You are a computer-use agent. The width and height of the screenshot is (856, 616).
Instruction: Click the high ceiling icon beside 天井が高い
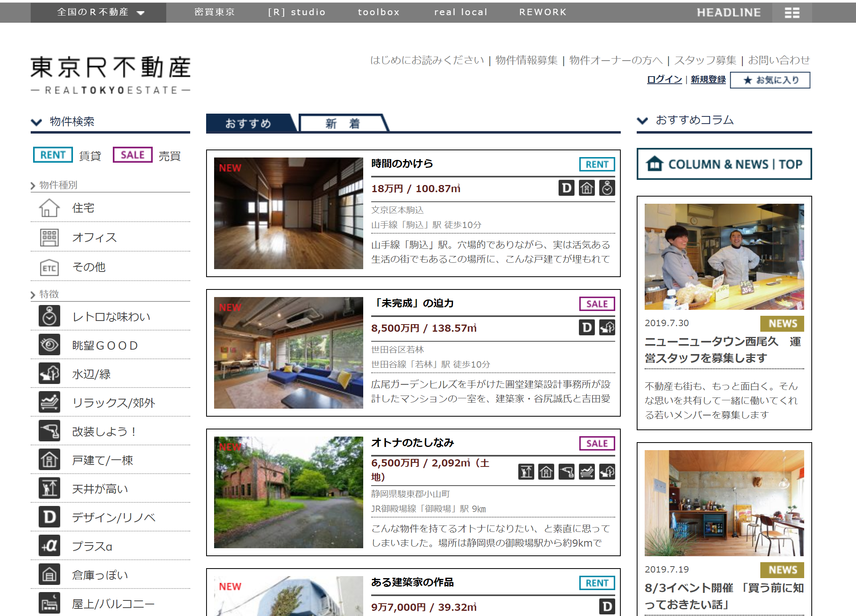point(49,488)
